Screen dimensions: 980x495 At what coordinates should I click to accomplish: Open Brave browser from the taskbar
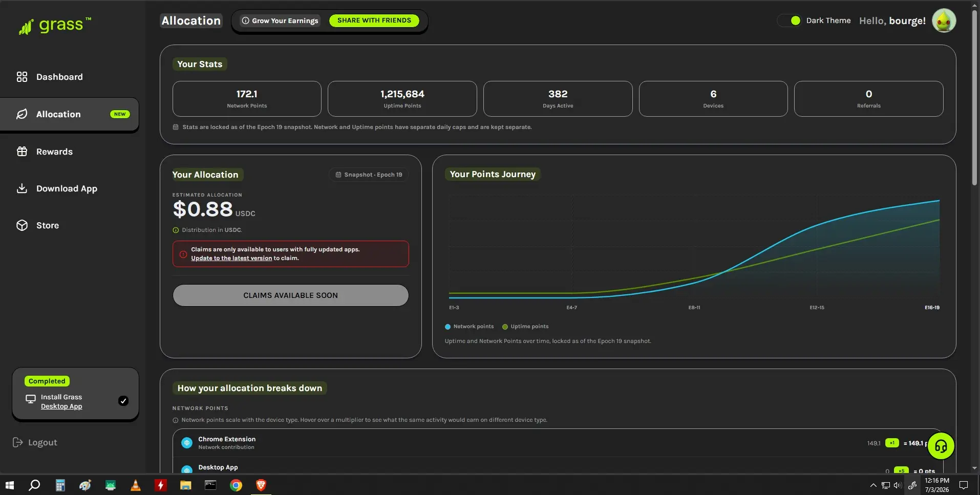(261, 485)
